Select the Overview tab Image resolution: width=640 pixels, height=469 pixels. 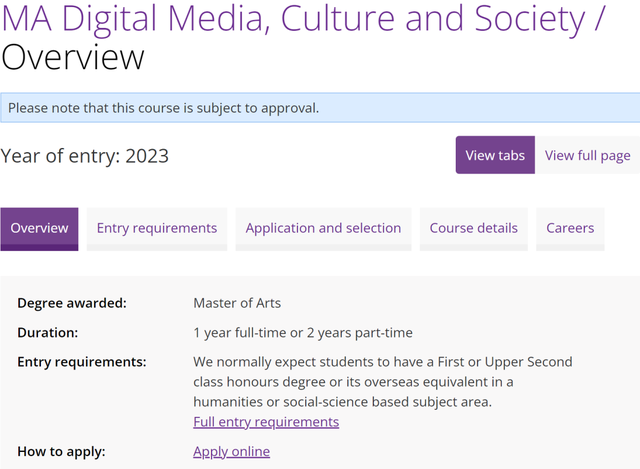[x=39, y=228]
